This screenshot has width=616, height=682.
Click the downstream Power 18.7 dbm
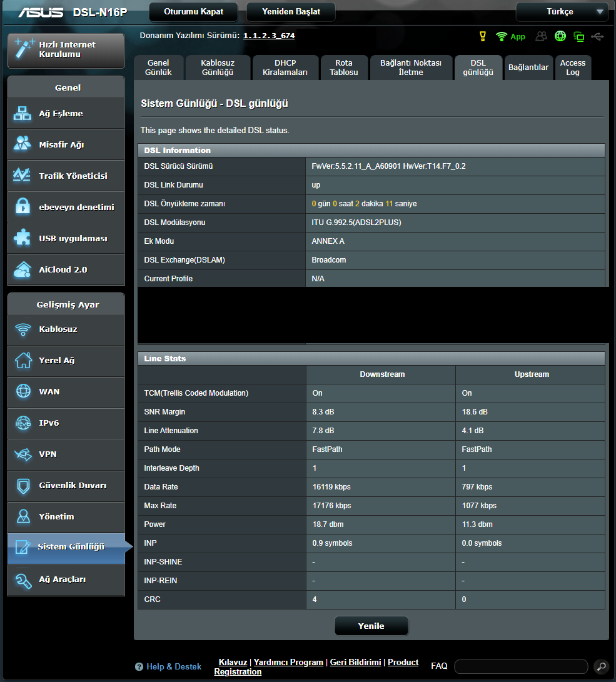328,524
